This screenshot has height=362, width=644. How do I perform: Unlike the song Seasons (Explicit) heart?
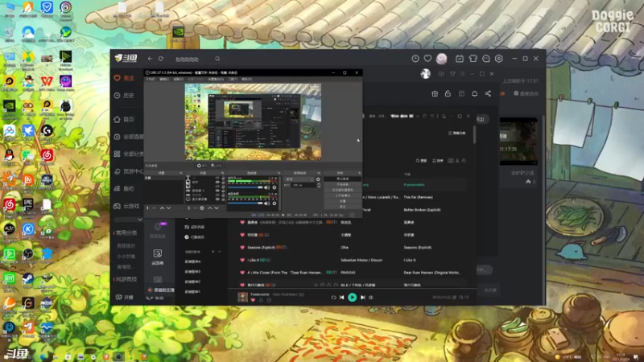[242, 248]
